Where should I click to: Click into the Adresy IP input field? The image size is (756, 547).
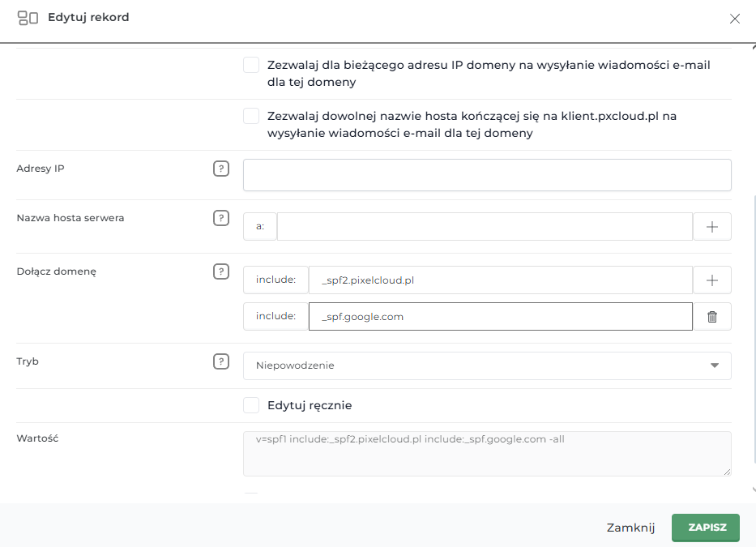tap(486, 175)
